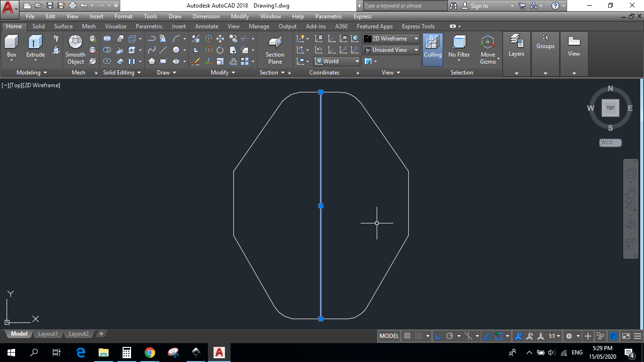Open the Format menu

(124, 16)
